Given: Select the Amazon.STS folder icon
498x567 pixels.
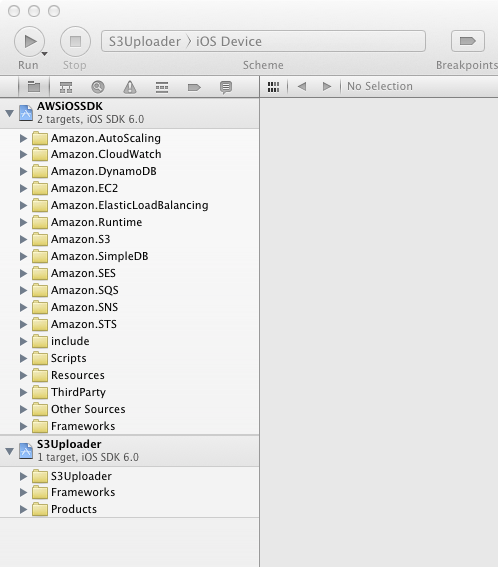Looking at the screenshot, I should point(40,324).
